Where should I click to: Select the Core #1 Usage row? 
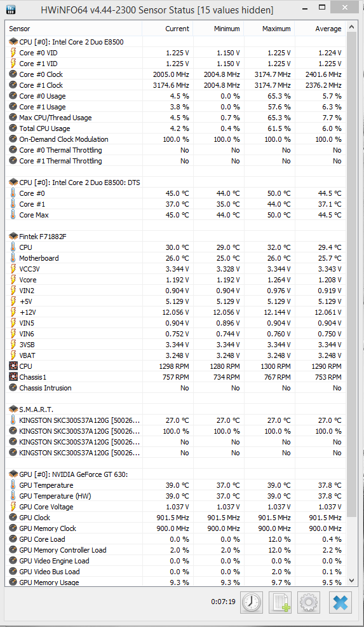[x=176, y=107]
